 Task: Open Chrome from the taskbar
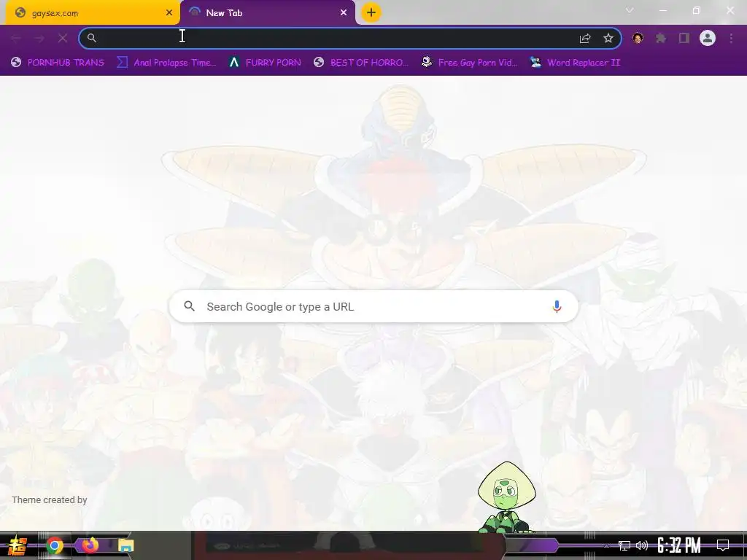[x=55, y=545]
